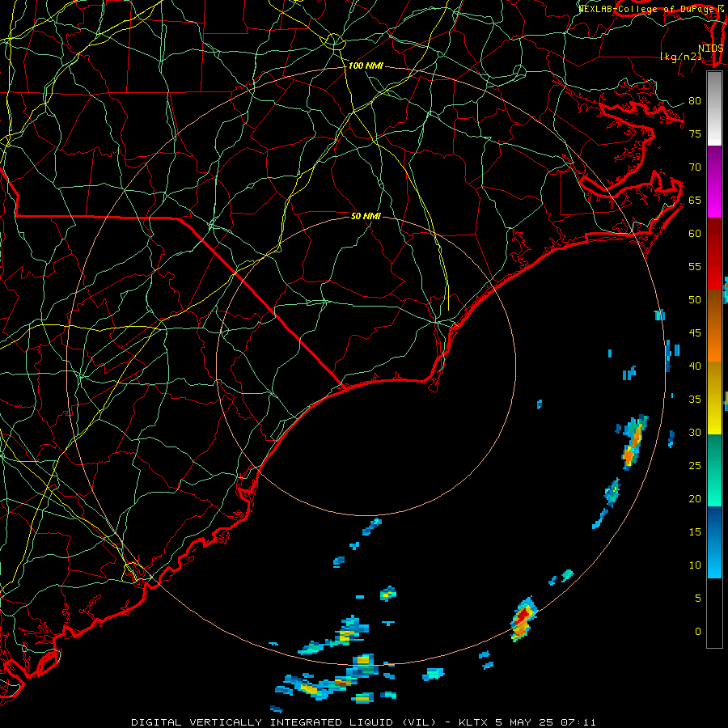Click the "DIGITAL VERTICALLY INTEGRATED LIQUID (VIL)" caption
728x728 pixels.
pyautogui.click(x=284, y=722)
